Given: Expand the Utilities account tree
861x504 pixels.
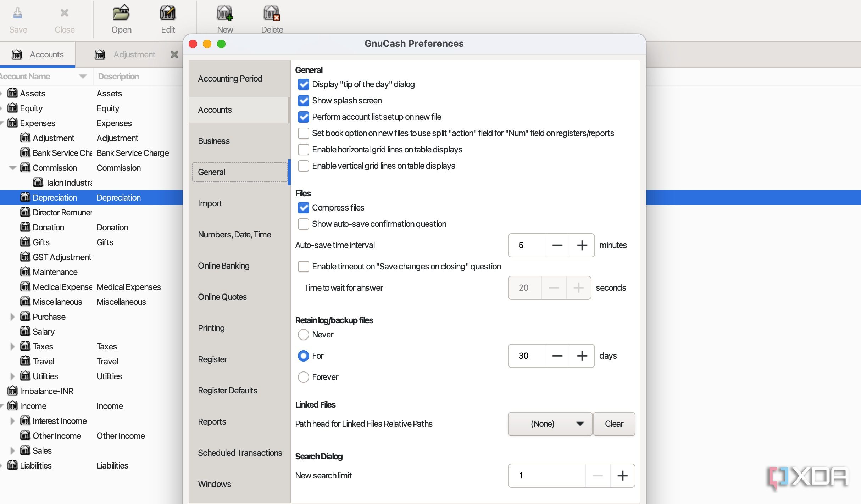Looking at the screenshot, I should 13,376.
